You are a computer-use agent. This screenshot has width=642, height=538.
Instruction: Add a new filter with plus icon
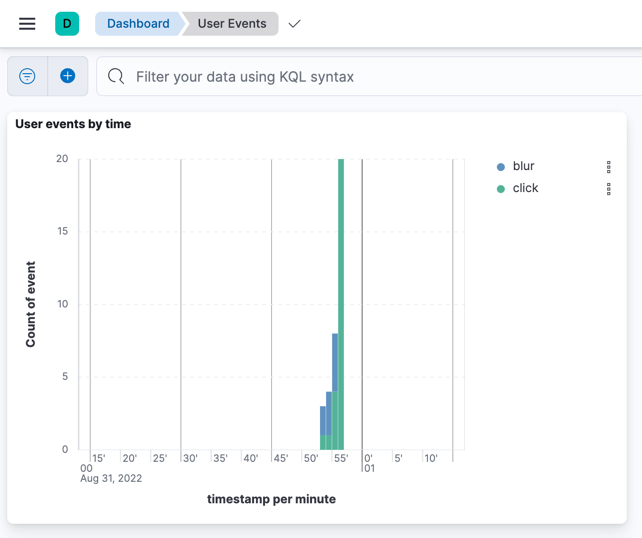coord(68,76)
